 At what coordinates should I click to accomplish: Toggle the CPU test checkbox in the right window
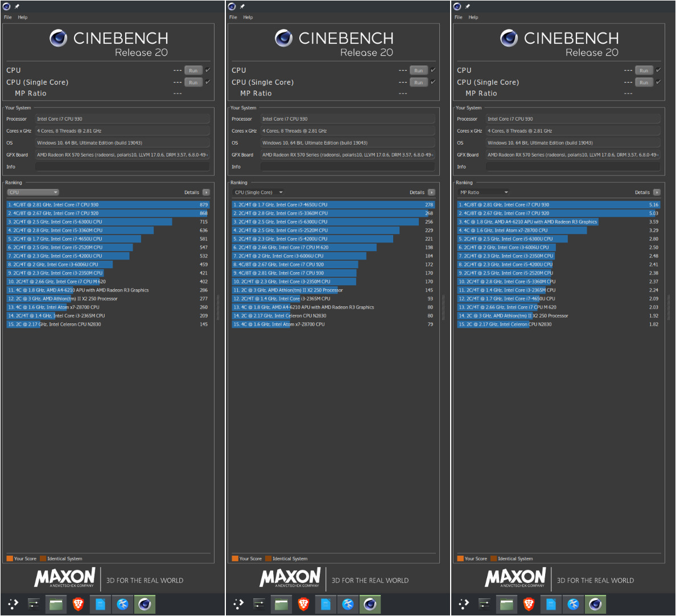[658, 70]
